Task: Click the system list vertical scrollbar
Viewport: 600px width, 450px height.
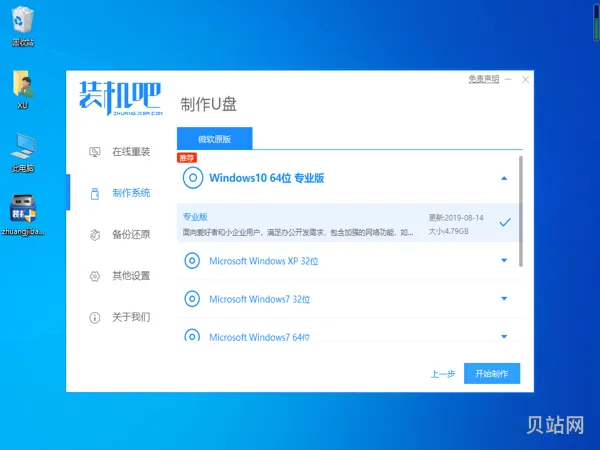Action: [x=520, y=211]
